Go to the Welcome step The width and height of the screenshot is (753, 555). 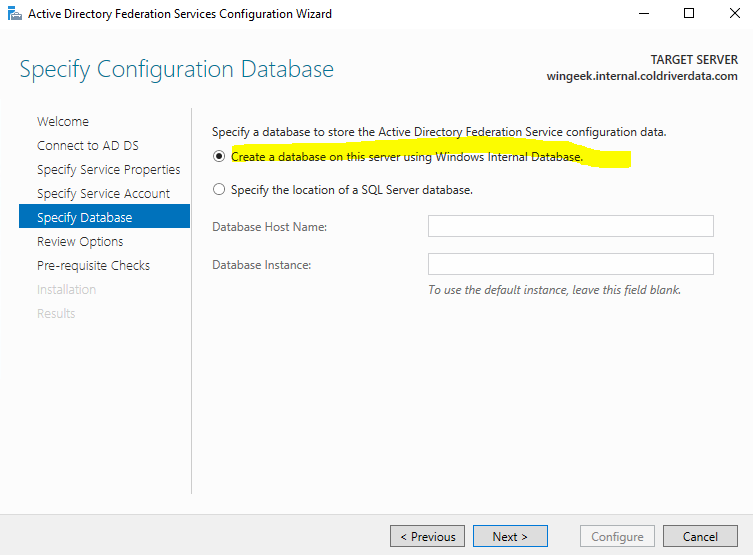63,121
